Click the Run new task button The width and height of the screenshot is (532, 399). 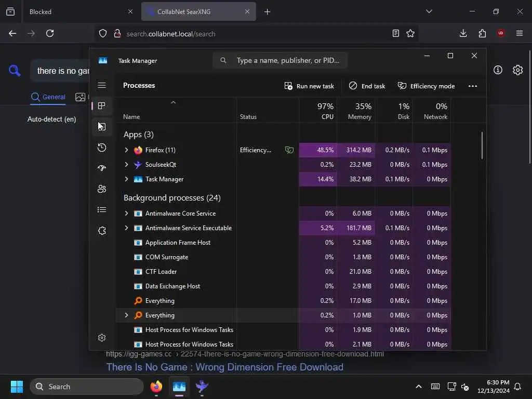pyautogui.click(x=309, y=86)
